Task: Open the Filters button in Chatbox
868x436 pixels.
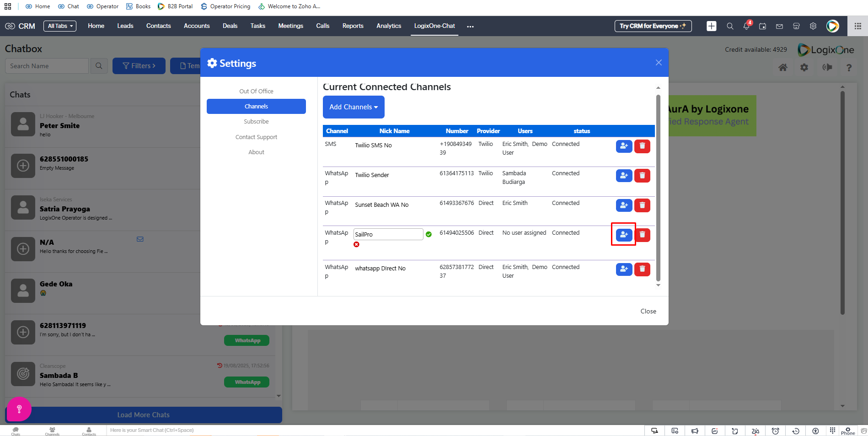Action: (139, 66)
